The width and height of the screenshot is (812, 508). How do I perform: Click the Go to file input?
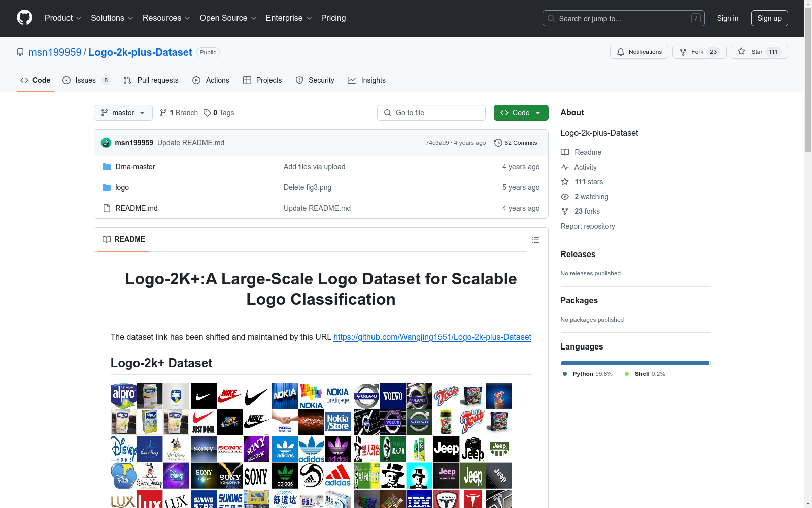(431, 113)
